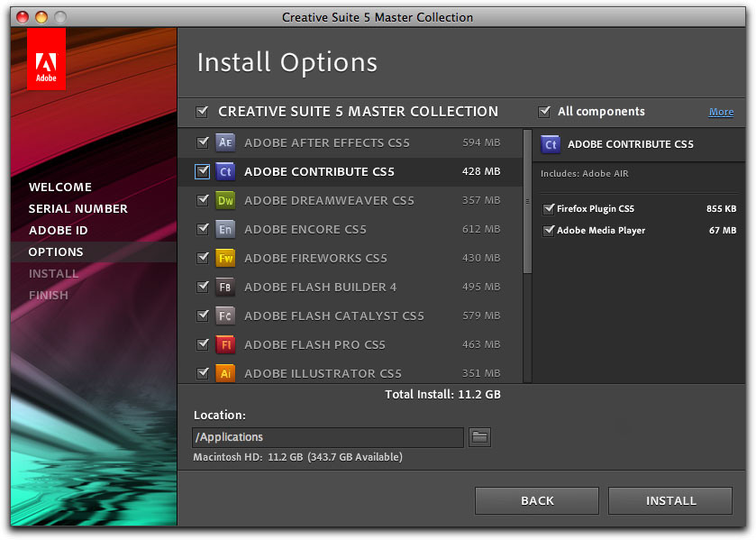
Task: Toggle the All components checkbox
Action: point(544,112)
